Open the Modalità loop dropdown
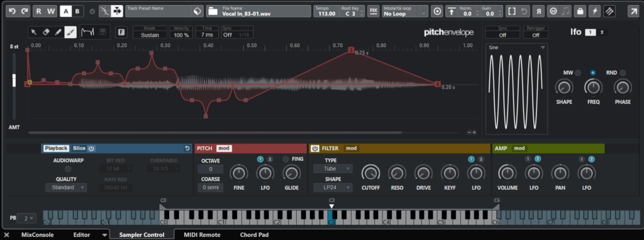 tap(404, 11)
